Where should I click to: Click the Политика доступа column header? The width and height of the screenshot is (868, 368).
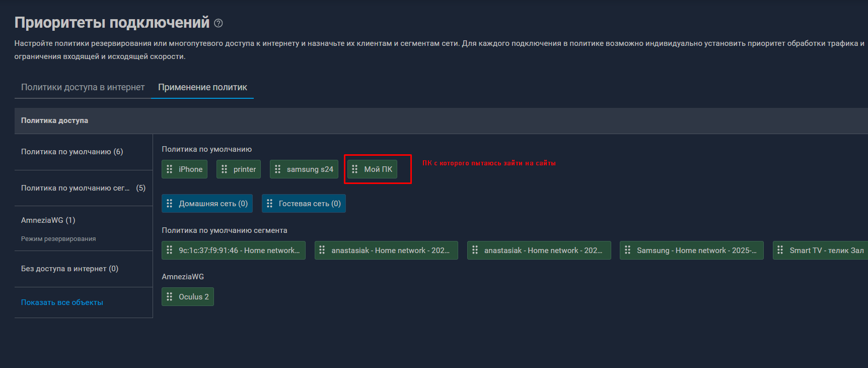click(x=54, y=120)
